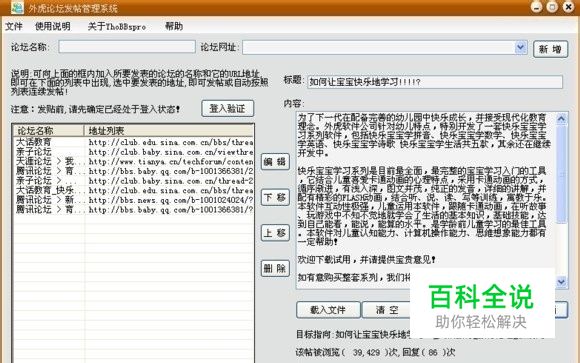Click the 上移 button
Image resolution: width=580 pixels, height=363 pixels.
pyautogui.click(x=275, y=233)
